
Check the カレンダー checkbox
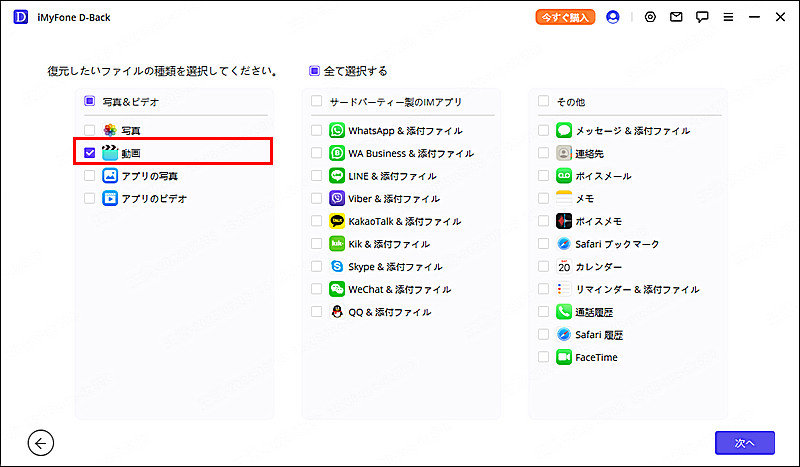click(543, 266)
